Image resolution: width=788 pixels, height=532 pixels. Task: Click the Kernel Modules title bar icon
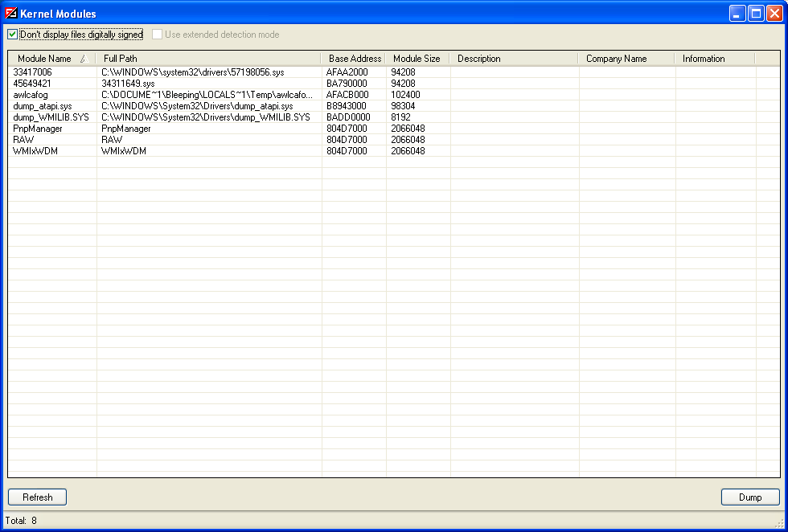(10, 13)
